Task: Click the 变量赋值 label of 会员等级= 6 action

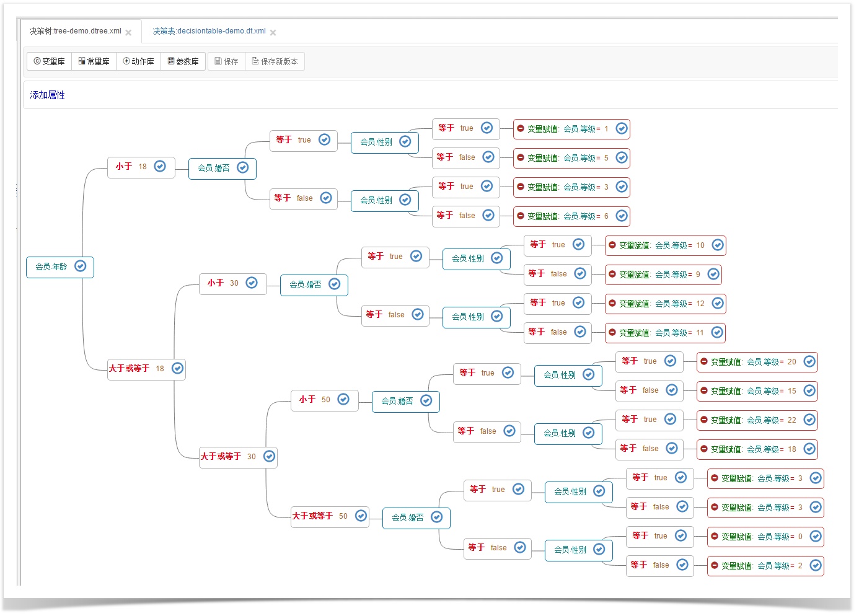Action: point(543,216)
